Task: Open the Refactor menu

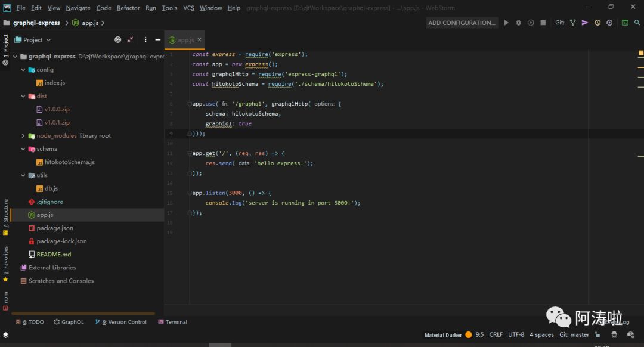Action: tap(128, 8)
